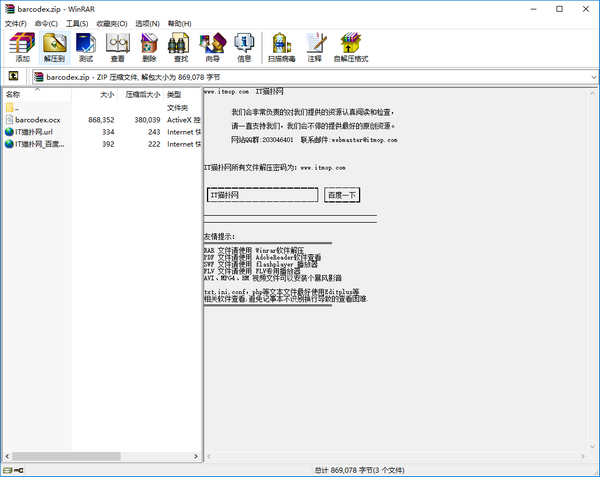600x477 pixels.
Task: Open the Help (帮助) menu
Action: point(179,24)
